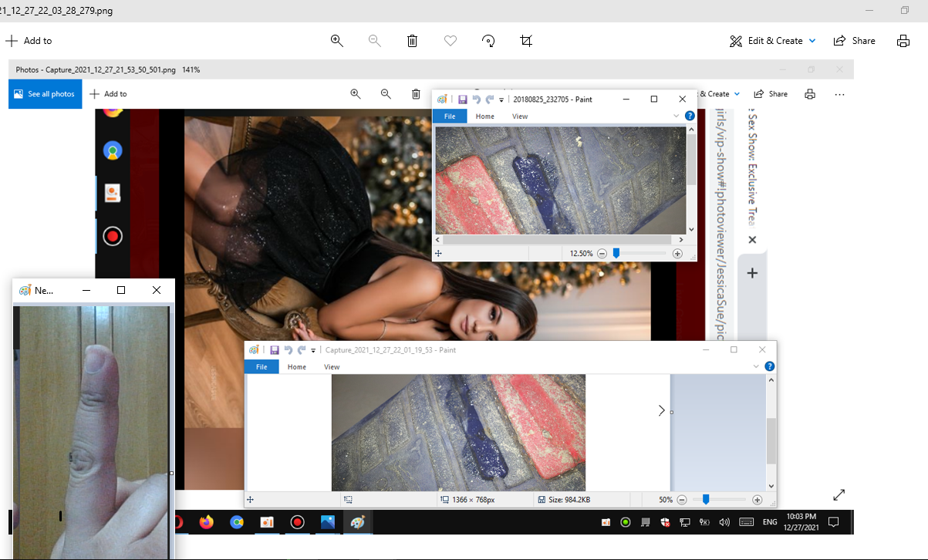Image resolution: width=928 pixels, height=560 pixels.
Task: Select the Crop tool icon
Action: (x=526, y=41)
